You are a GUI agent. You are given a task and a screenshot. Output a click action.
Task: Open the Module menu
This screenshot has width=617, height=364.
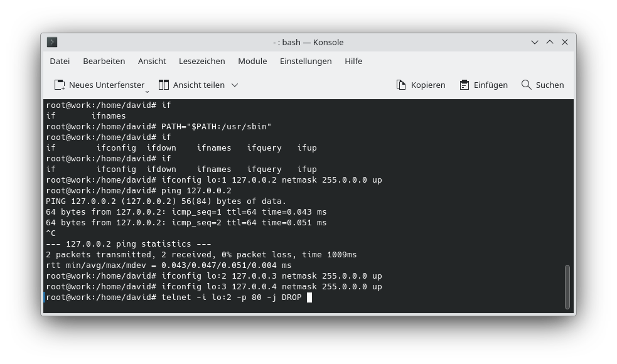click(252, 61)
